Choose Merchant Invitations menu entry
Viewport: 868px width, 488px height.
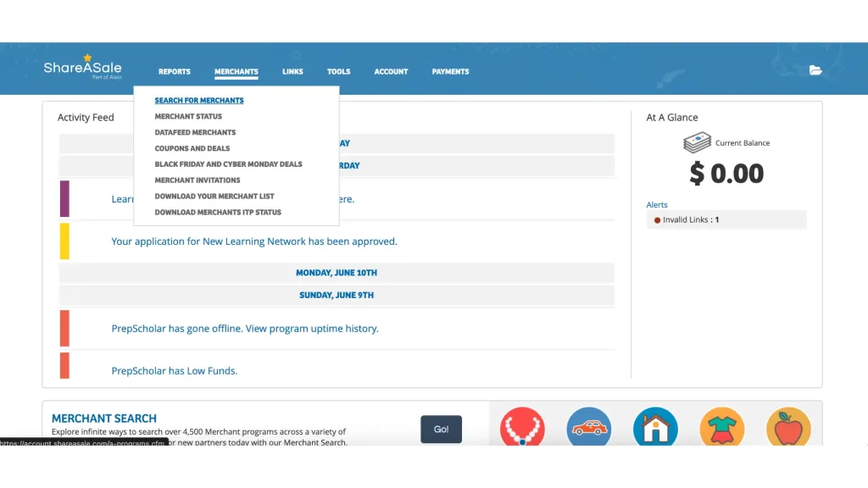198,180
